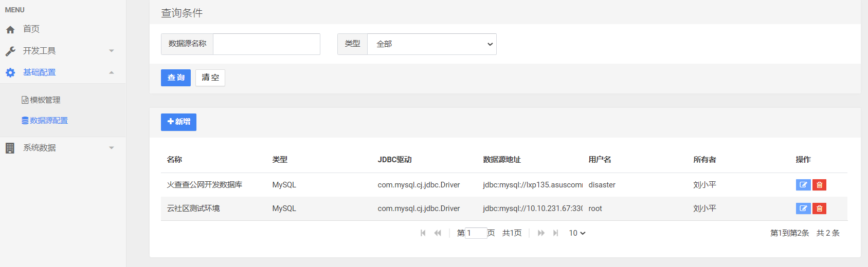Click the 查询 button
Image resolution: width=868 pixels, height=267 pixels.
[x=176, y=78]
